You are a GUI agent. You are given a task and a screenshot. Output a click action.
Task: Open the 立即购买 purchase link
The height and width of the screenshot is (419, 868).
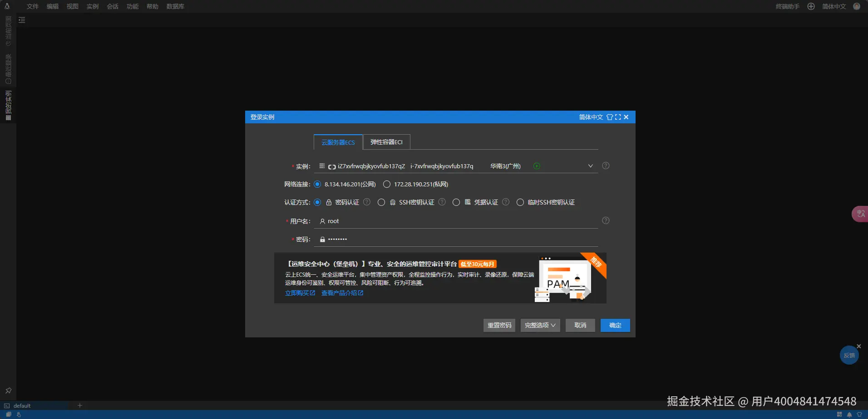pos(300,292)
